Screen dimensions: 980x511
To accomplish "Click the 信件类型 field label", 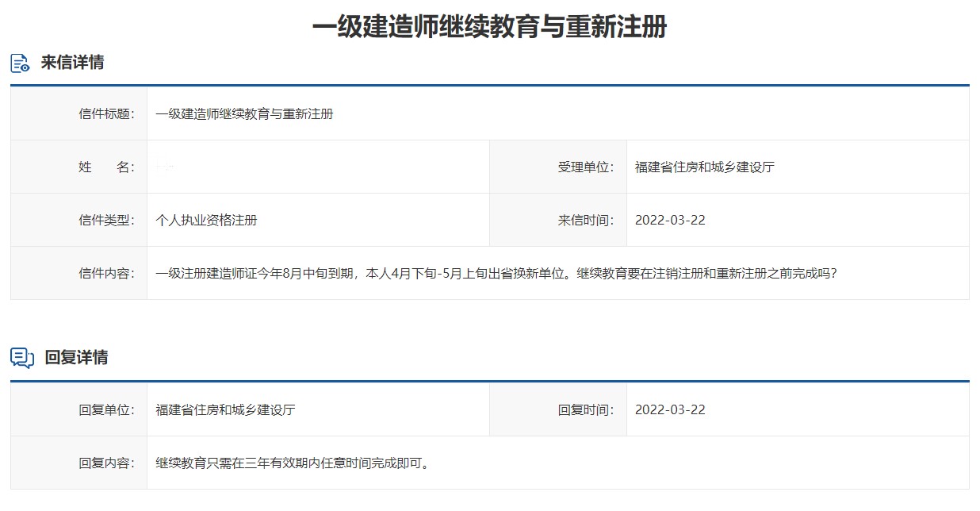I will [106, 220].
